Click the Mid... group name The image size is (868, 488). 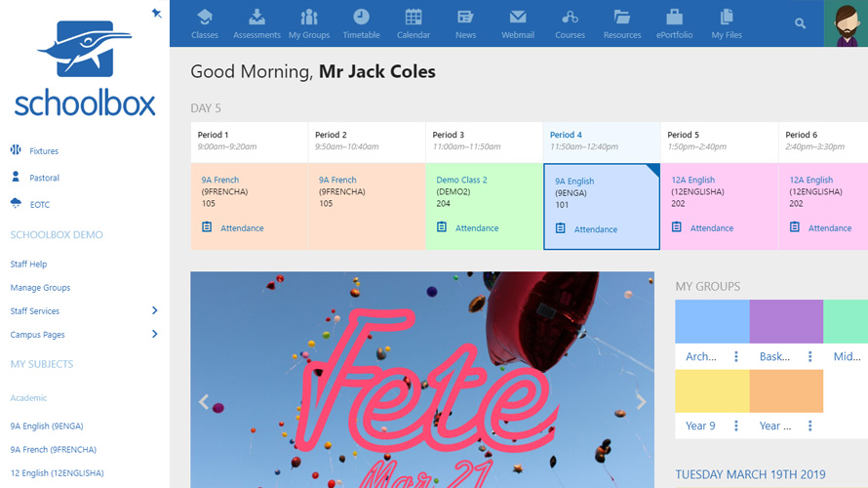(x=847, y=356)
